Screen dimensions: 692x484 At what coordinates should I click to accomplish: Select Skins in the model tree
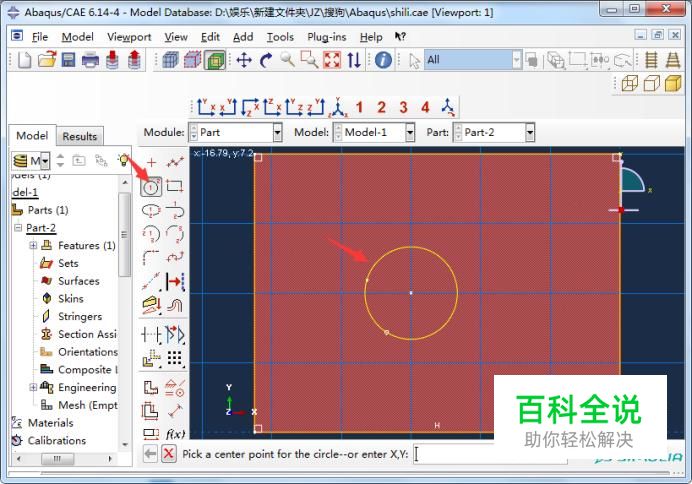pyautogui.click(x=71, y=299)
